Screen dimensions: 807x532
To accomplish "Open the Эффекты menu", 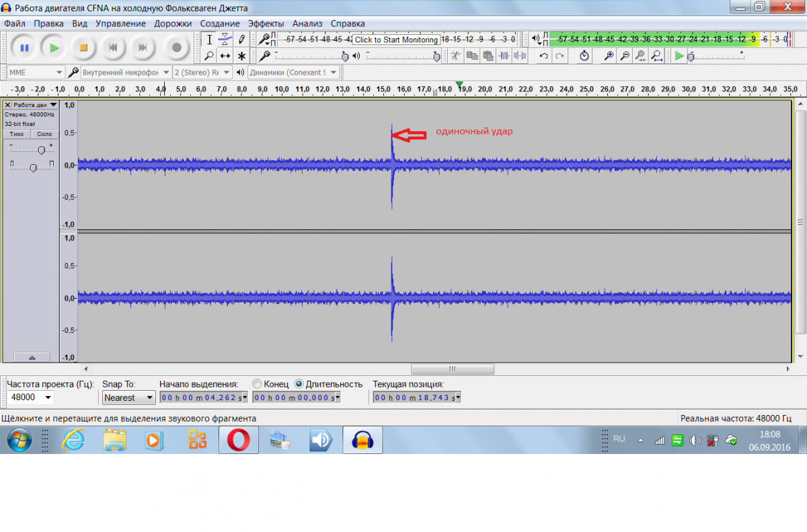I will click(266, 24).
